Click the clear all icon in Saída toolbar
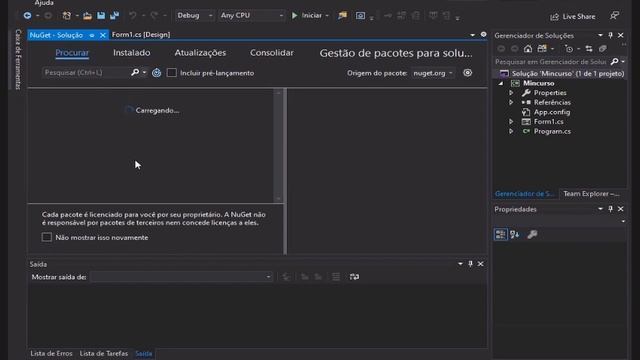 tap(336, 277)
